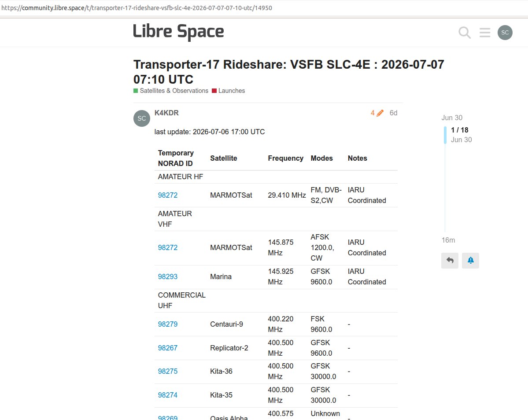Click NORAD ID 98272 in the MARMOTSat HF row
The width and height of the screenshot is (528, 420).
[168, 195]
